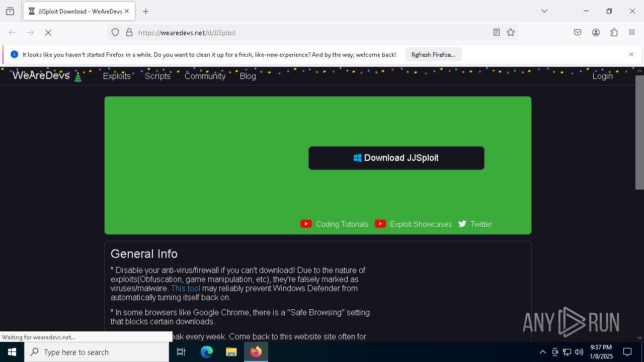Open File Explorer from taskbar

[x=231, y=352]
